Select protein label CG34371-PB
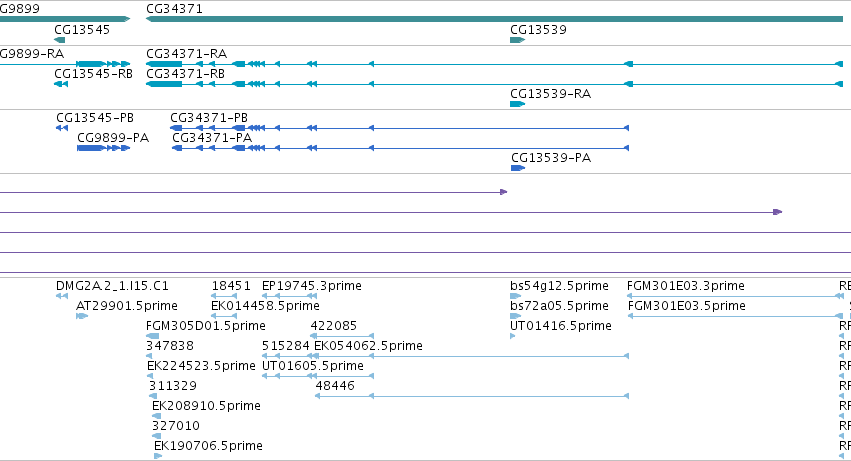 point(209,117)
